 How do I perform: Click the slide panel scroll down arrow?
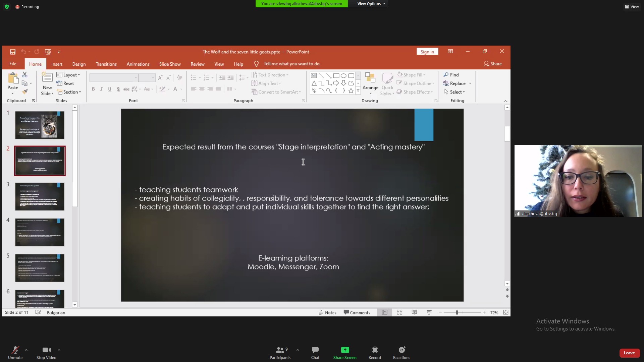point(74,305)
